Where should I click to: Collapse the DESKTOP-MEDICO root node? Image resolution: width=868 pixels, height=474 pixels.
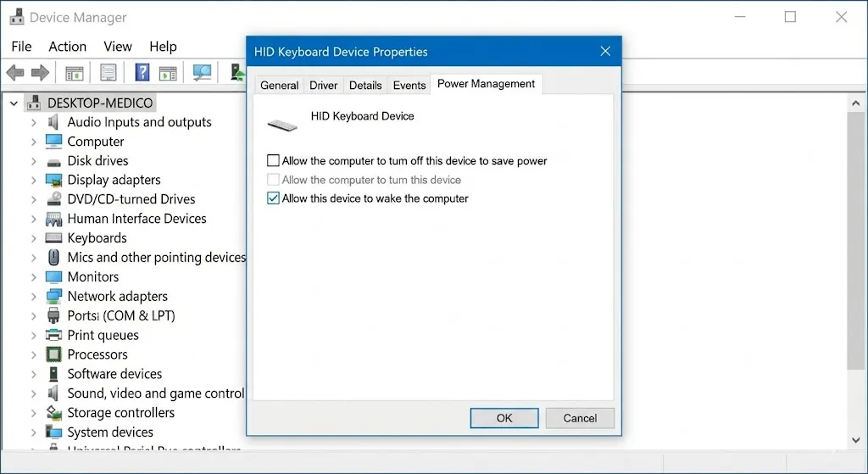pyautogui.click(x=14, y=103)
